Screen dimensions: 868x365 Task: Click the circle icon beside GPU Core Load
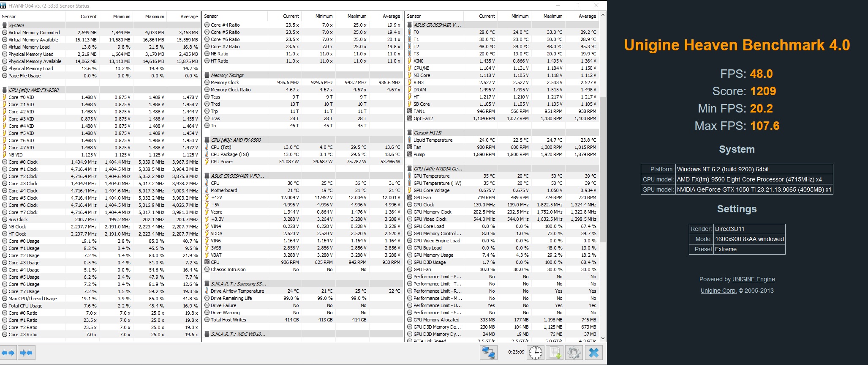(x=410, y=226)
